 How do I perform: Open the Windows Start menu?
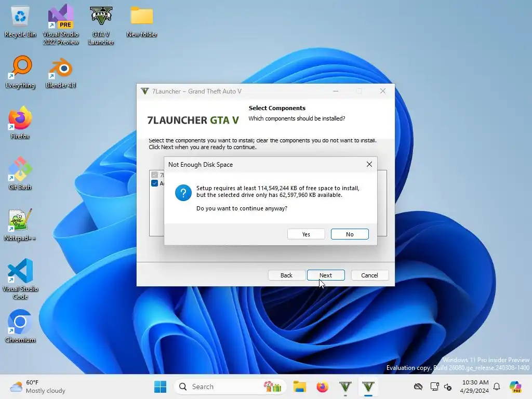(x=160, y=387)
